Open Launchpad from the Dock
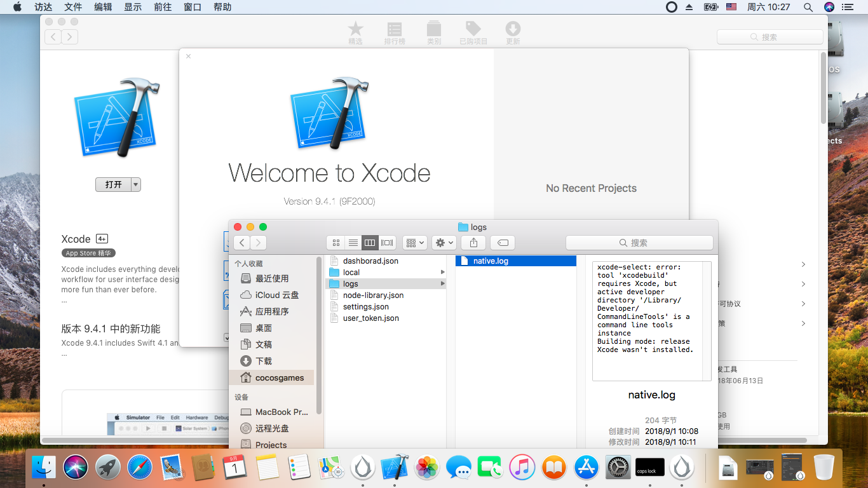The width and height of the screenshot is (868, 488). 108,468
